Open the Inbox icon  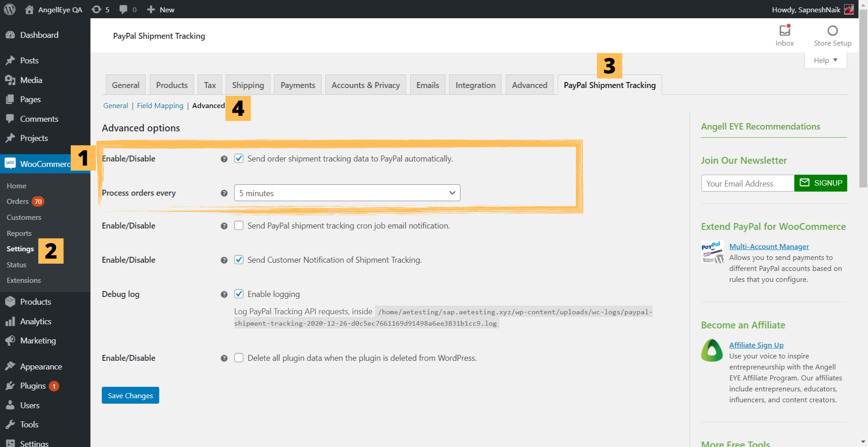(784, 31)
